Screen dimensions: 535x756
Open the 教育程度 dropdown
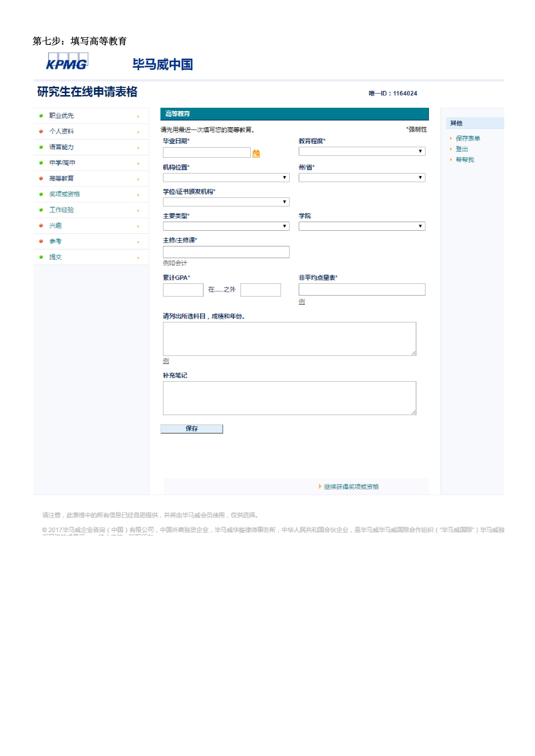coord(362,151)
